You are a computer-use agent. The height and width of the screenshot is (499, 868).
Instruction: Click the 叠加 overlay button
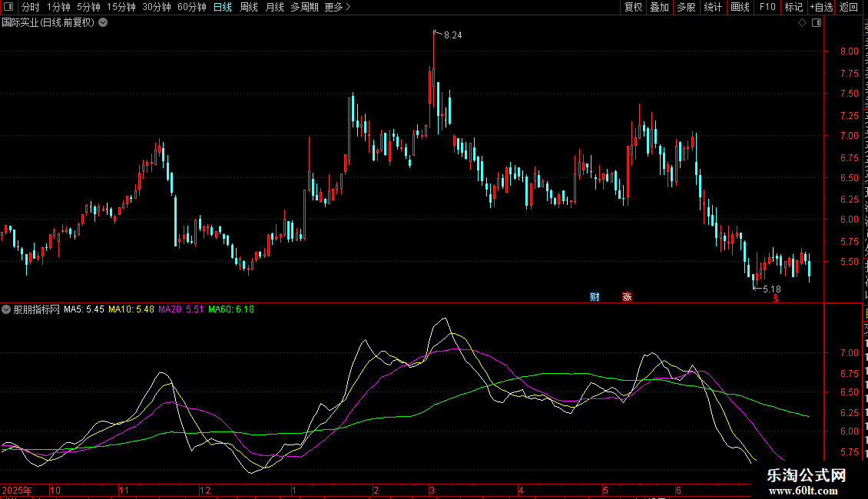pos(659,7)
